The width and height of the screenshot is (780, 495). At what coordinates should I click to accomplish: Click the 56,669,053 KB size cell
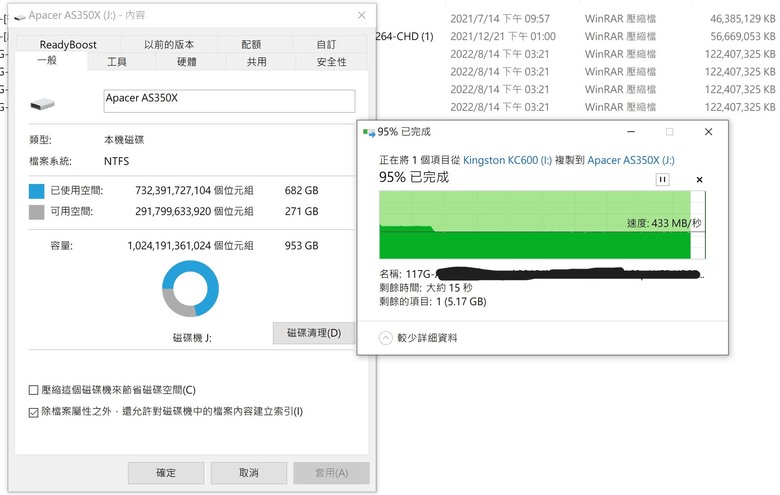tap(742, 36)
